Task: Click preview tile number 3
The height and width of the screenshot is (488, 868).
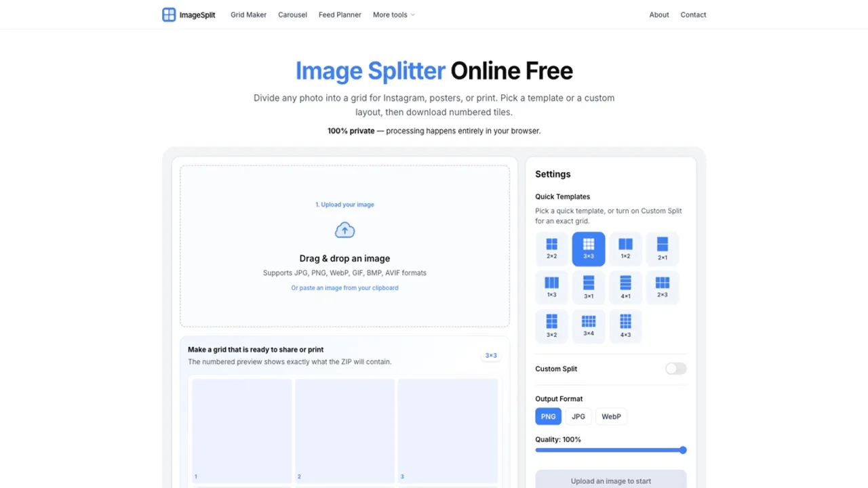Action: tap(448, 430)
